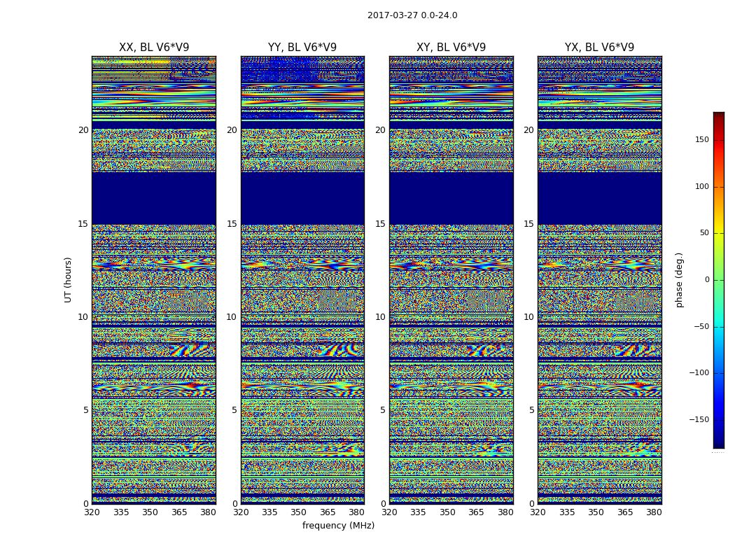Click the XY, BL V6*V9 subplot title
The width and height of the screenshot is (735, 560).
[451, 48]
